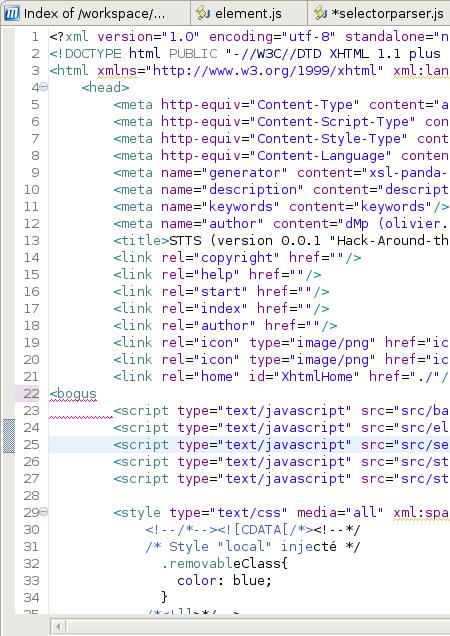Click the CDATA comment on line 30

pos(252,531)
